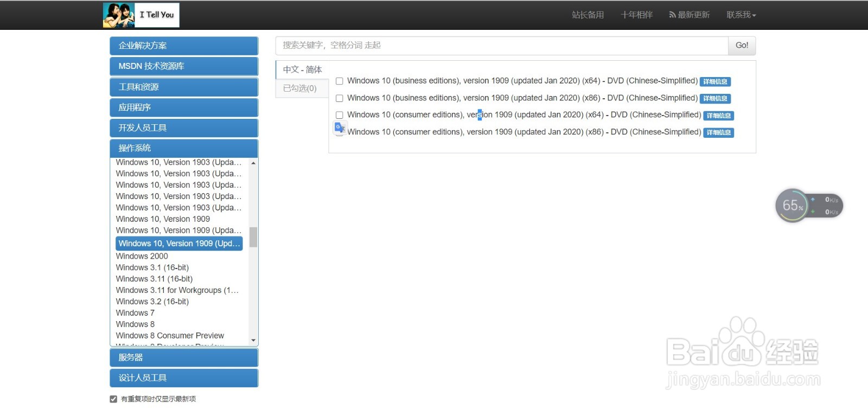Click the Go! search button

(742, 46)
